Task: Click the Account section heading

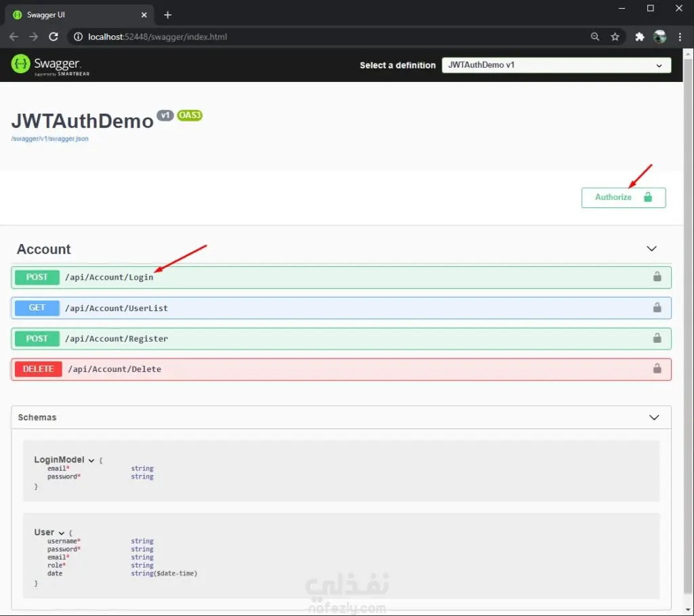Action: pos(44,249)
